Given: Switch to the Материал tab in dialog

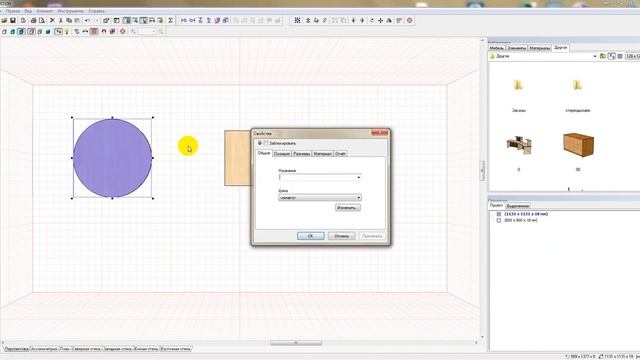Looking at the screenshot, I should [322, 153].
